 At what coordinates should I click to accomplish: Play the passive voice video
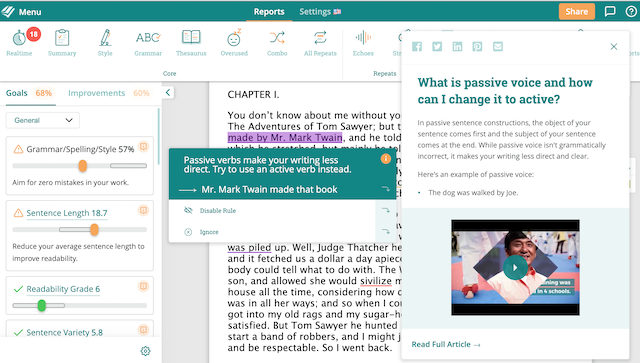tap(515, 268)
